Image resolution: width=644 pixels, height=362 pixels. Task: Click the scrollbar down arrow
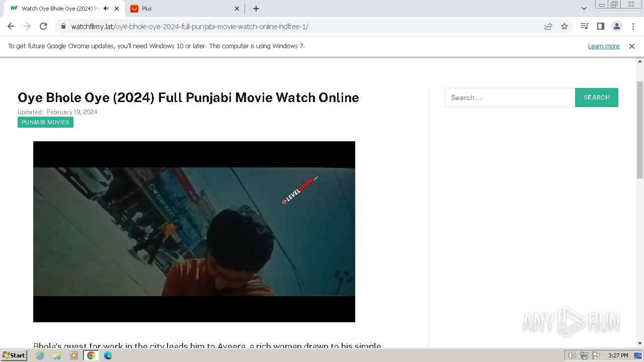[x=640, y=343]
